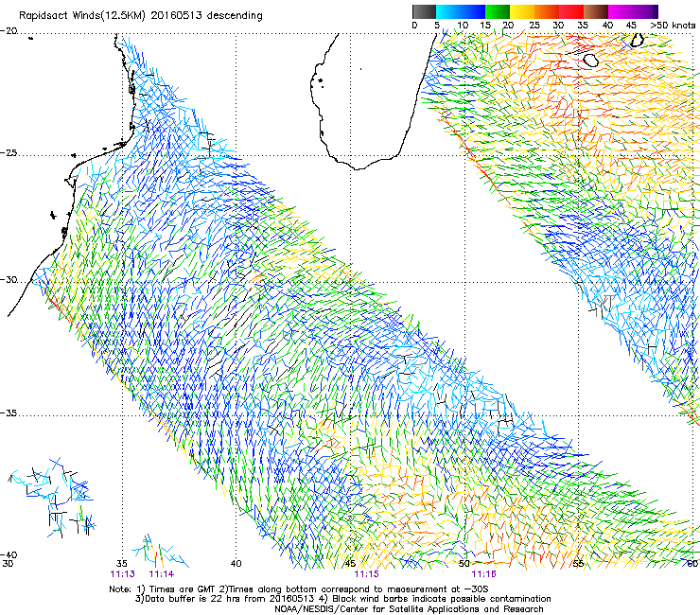Click the latitude label '-35'
The width and height of the screenshot is (700, 615).
click(9, 413)
